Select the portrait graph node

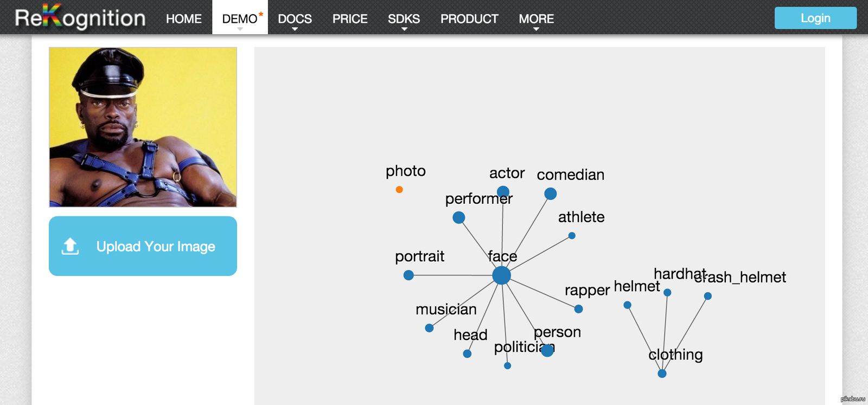pyautogui.click(x=409, y=275)
